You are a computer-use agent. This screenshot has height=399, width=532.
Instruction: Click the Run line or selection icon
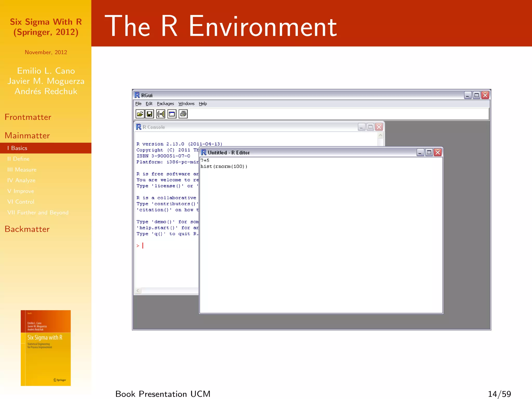(161, 114)
